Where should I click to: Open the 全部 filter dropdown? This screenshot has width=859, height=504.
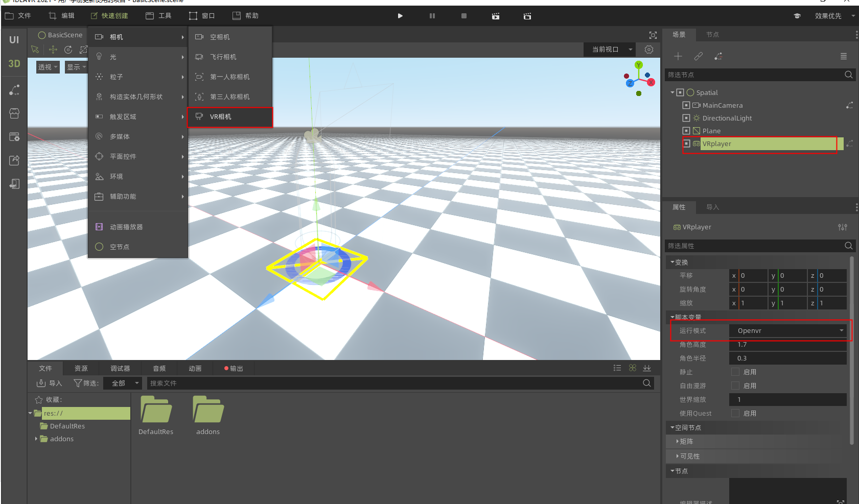coord(123,383)
